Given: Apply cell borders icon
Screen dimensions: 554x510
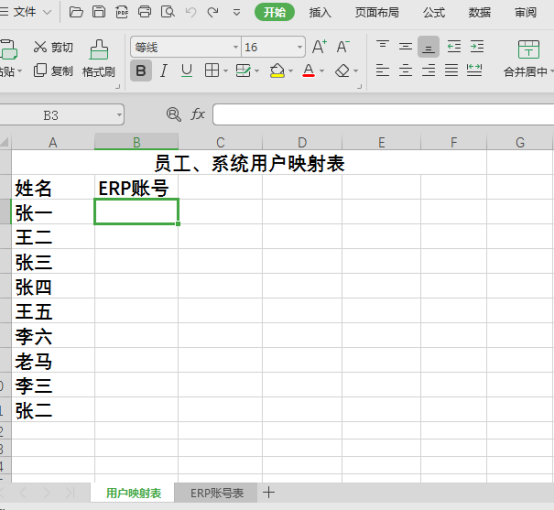Looking at the screenshot, I should tap(212, 70).
